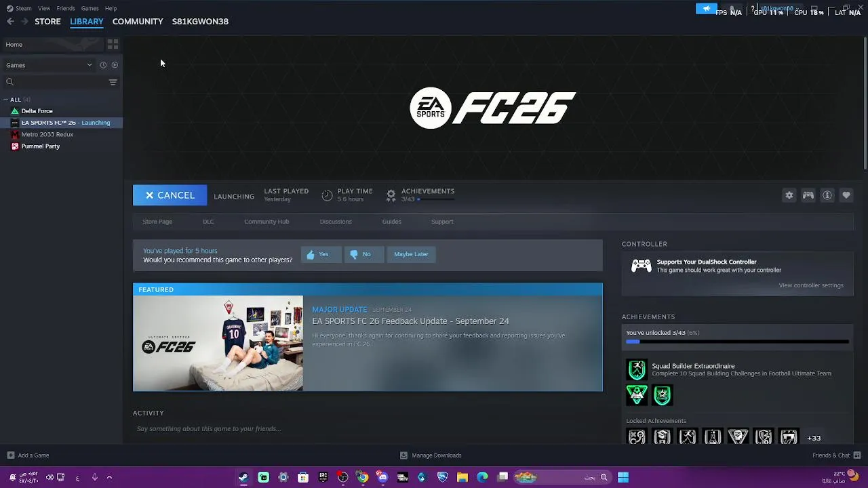The image size is (868, 488).
Task: Click the Play Time clock icon
Action: 327,195
